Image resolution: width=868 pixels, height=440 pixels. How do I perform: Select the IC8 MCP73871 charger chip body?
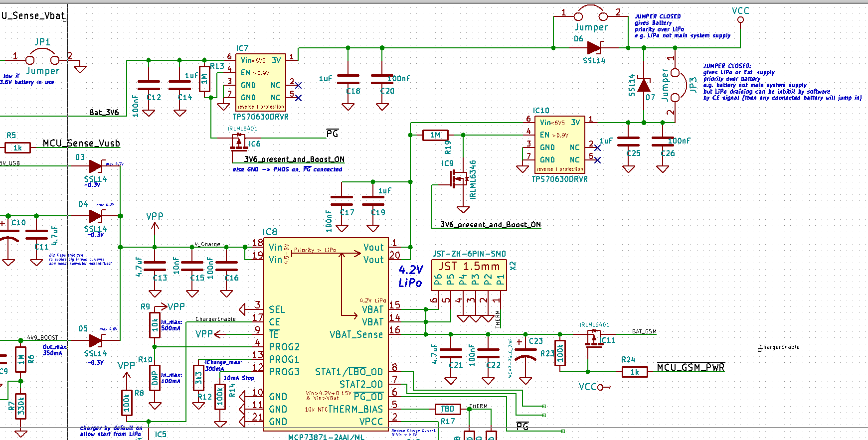pyautogui.click(x=326, y=334)
